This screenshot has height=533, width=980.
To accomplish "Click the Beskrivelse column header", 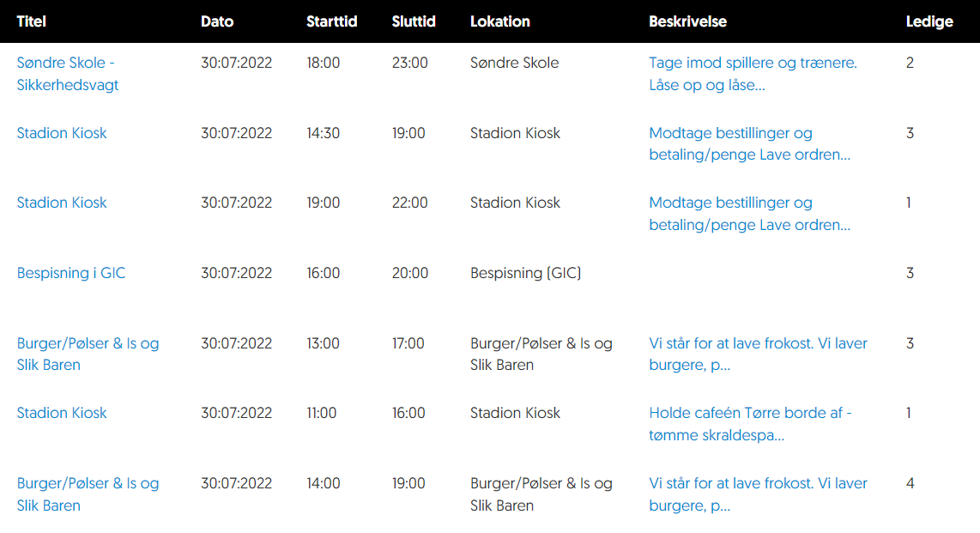I will [687, 21].
